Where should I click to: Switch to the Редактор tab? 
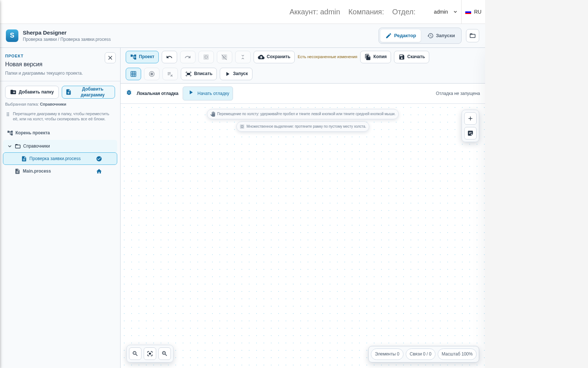point(401,36)
